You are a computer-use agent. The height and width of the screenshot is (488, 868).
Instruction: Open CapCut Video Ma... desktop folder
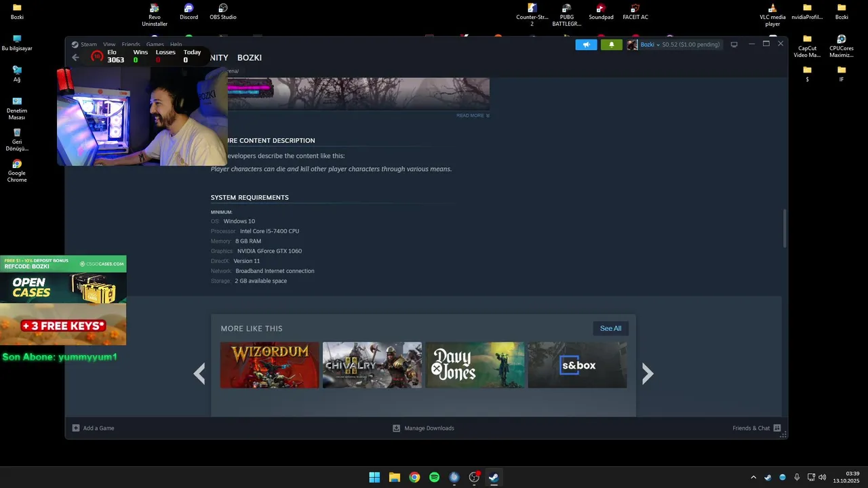(807, 46)
